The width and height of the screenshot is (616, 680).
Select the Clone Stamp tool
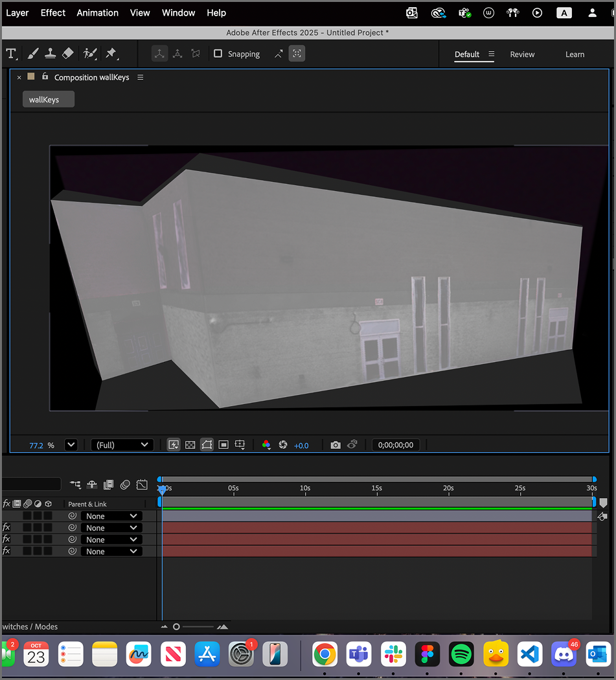51,53
